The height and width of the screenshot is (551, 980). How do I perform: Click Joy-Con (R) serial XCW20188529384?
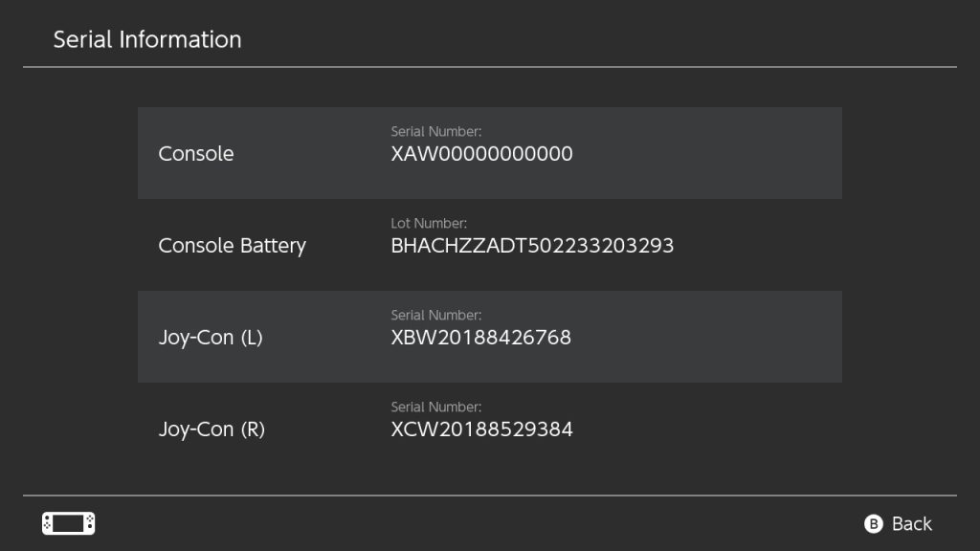point(481,430)
